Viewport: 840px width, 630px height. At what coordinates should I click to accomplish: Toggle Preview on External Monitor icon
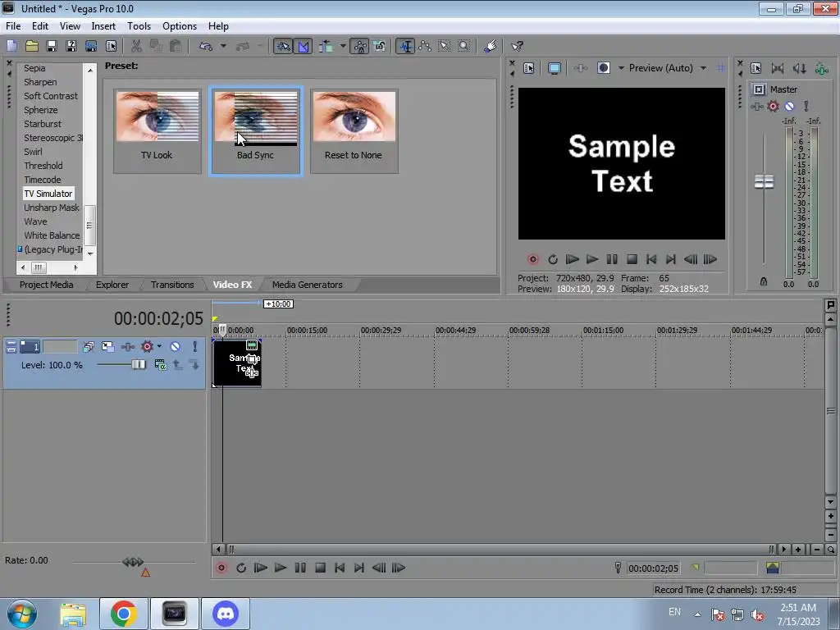(x=555, y=68)
